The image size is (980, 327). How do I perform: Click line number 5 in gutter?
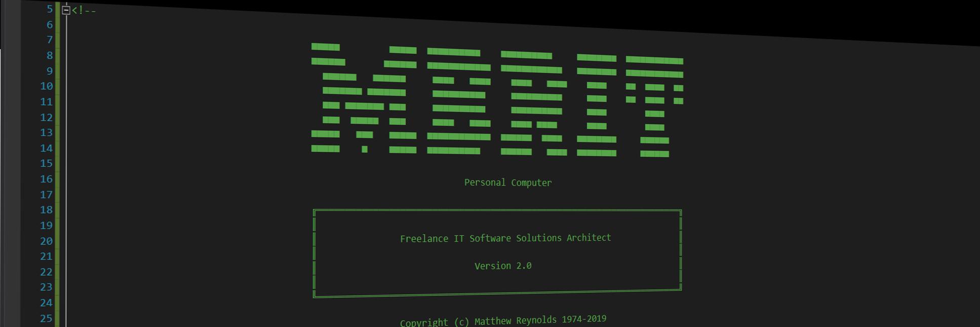pyautogui.click(x=50, y=9)
